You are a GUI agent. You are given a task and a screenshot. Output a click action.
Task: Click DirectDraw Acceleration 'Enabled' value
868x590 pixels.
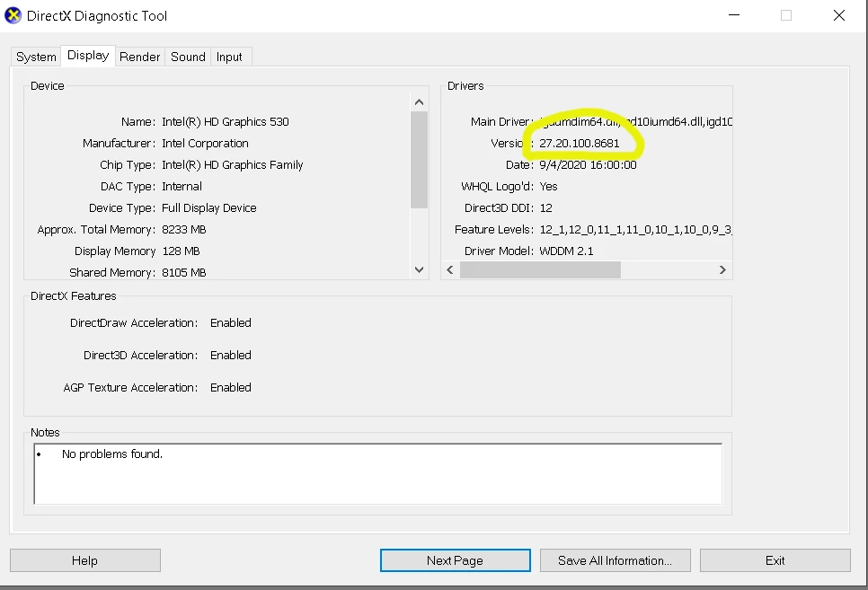pos(231,322)
